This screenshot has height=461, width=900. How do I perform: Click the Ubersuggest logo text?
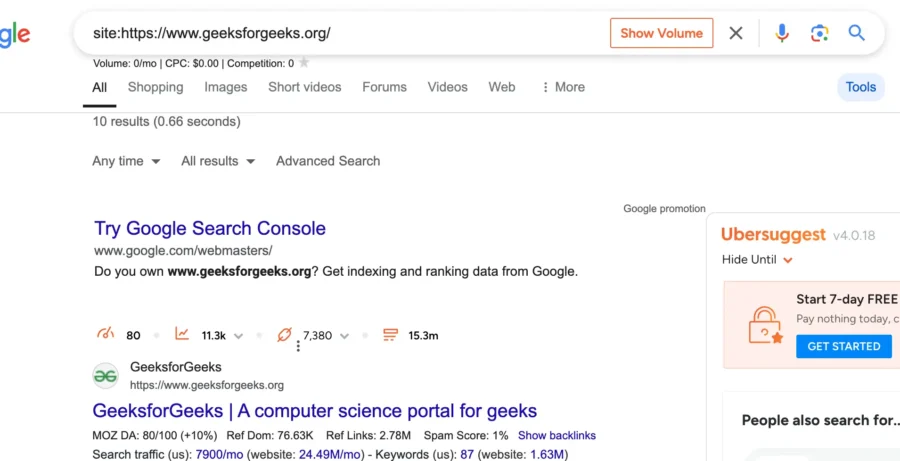click(773, 234)
